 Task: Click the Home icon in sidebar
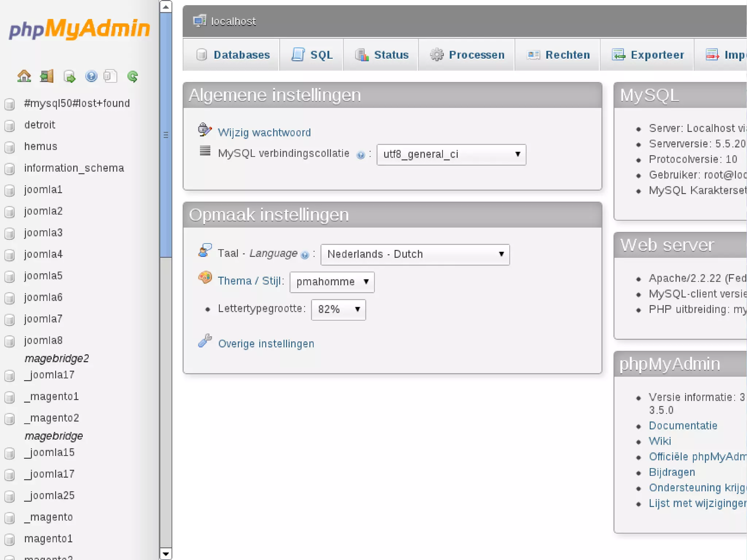tap(24, 76)
